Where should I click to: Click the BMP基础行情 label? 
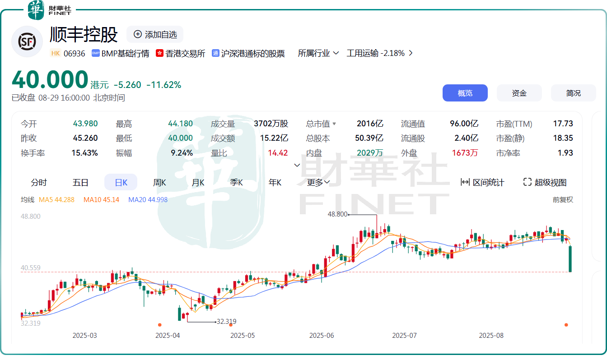[x=125, y=53]
